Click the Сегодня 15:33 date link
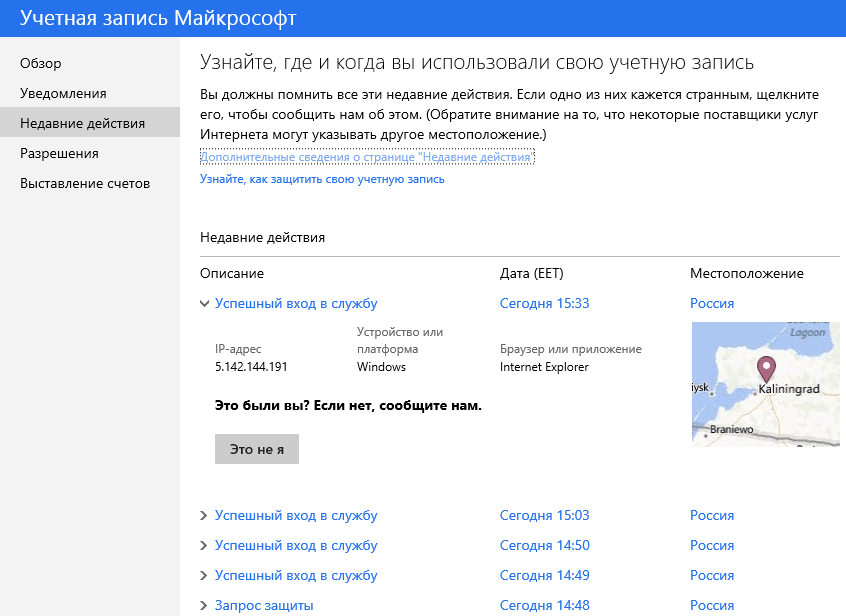Viewport: 846px width, 616px height. (x=544, y=304)
